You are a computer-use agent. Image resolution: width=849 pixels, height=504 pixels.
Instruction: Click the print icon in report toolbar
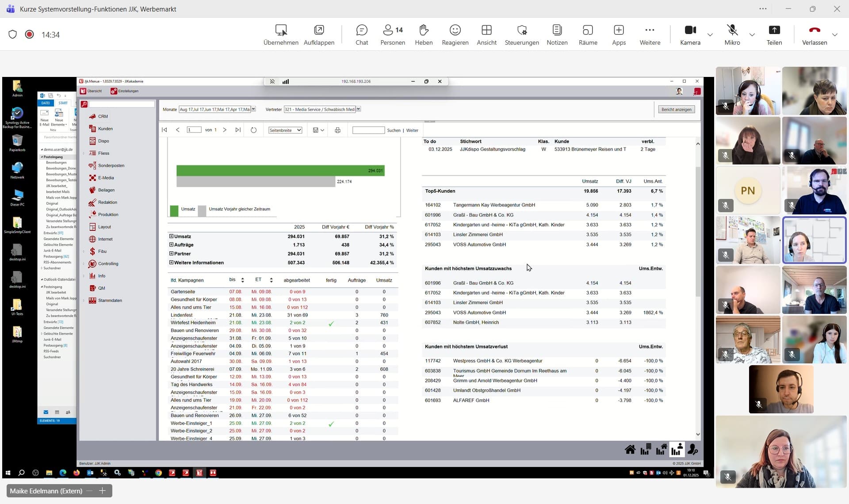point(337,130)
